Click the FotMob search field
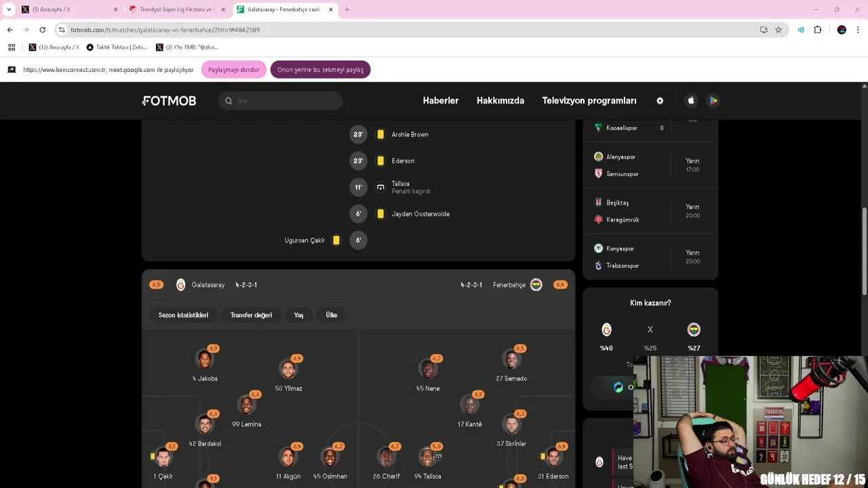 280,101
